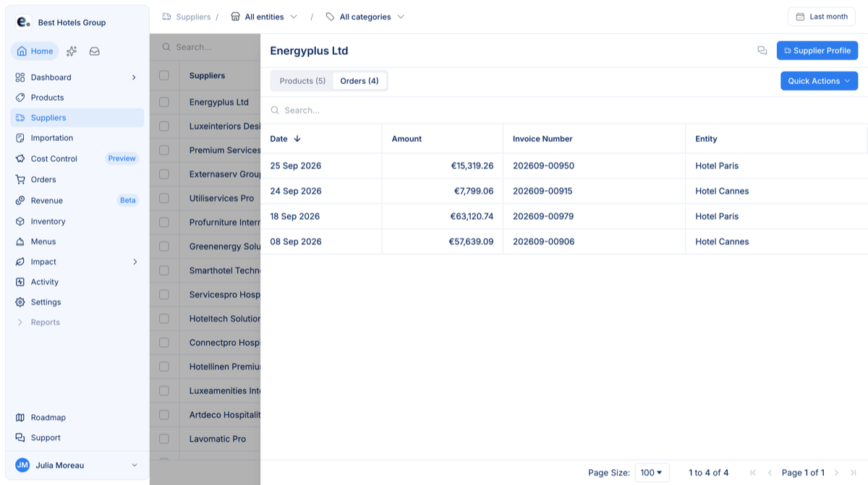Open the Quick Actions dropdown
Viewport: 868px width, 485px height.
click(819, 81)
